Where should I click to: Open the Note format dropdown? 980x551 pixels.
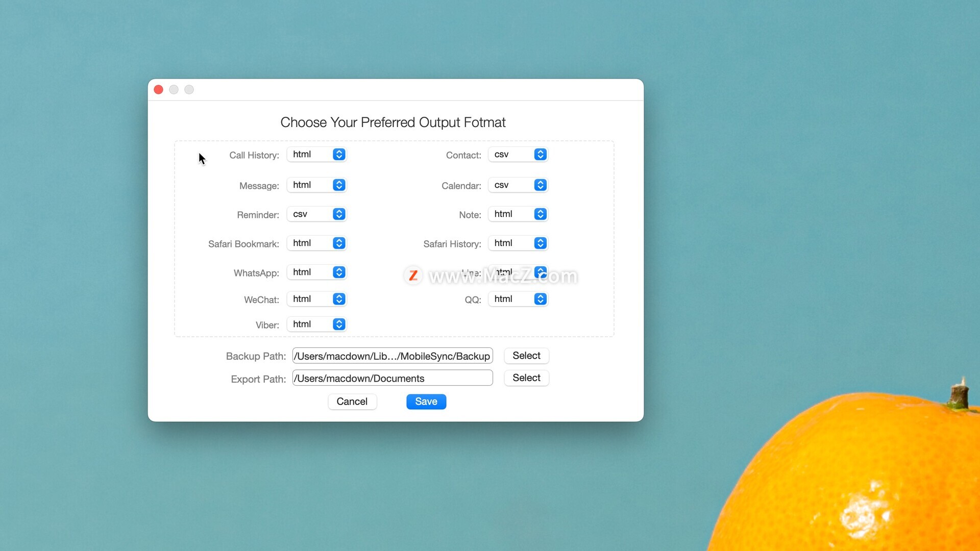(x=518, y=214)
